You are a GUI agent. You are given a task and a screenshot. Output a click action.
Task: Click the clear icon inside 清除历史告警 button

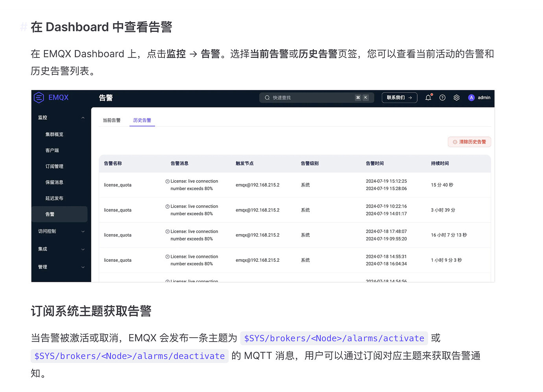(x=455, y=142)
